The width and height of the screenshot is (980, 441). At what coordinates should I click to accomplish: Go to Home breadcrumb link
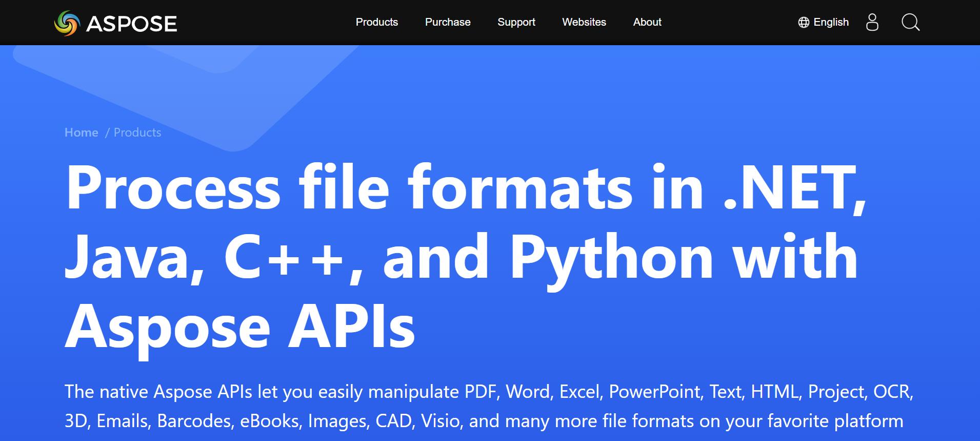click(81, 132)
